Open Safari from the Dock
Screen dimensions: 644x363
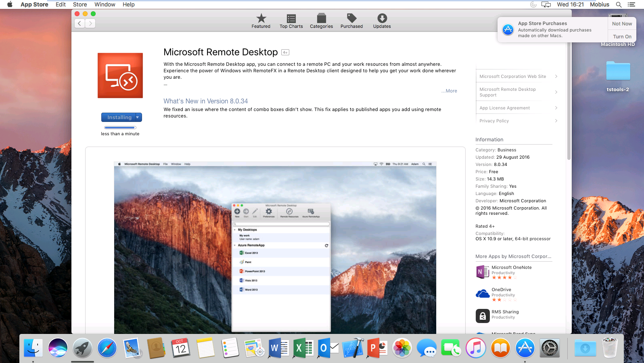point(107,348)
